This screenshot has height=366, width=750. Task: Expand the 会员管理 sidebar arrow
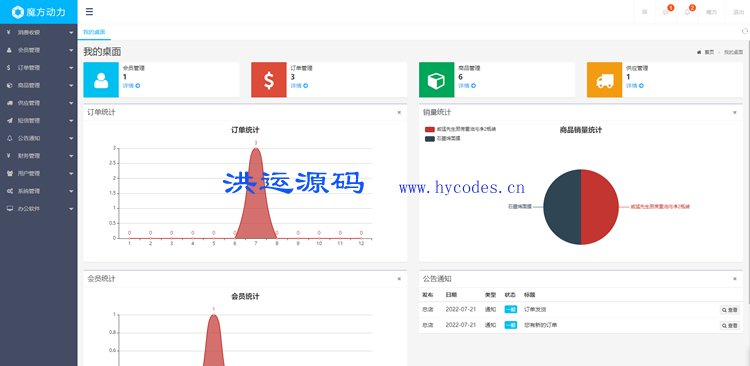pos(71,50)
